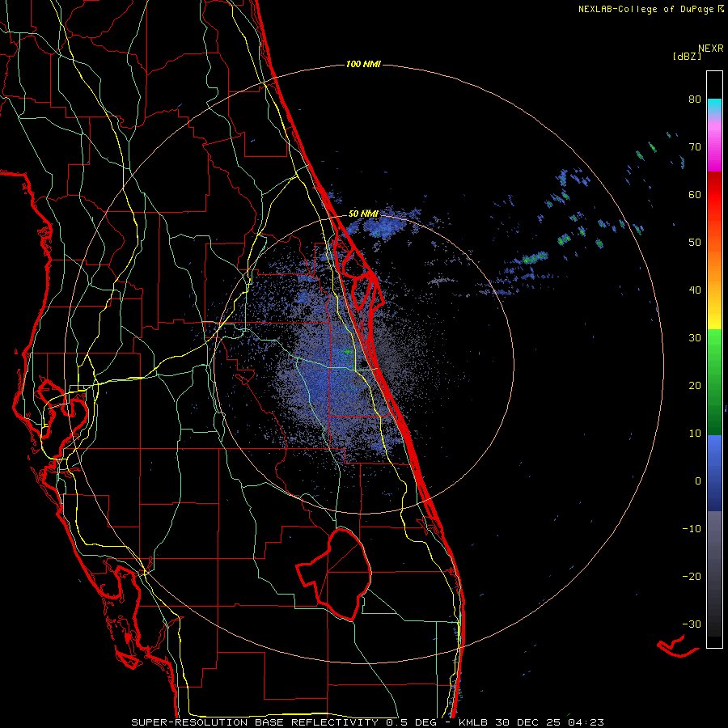This screenshot has width=728, height=728.
Task: Click the cyan band at the top of the color bar
Action: tap(714, 107)
